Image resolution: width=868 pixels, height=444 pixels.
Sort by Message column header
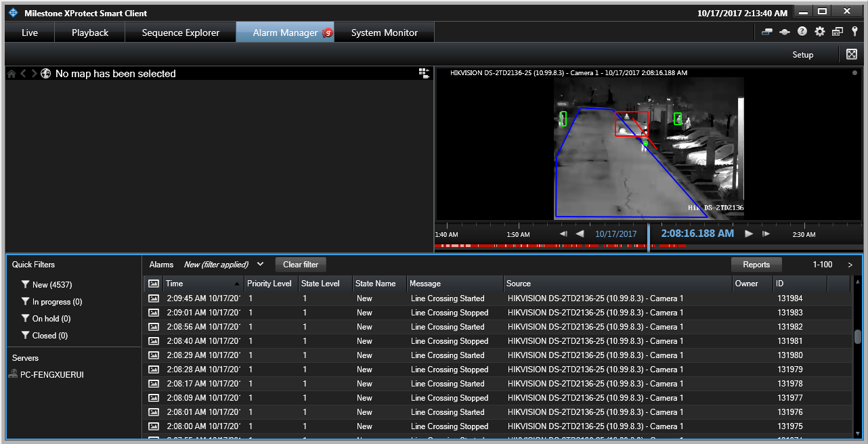tap(455, 284)
